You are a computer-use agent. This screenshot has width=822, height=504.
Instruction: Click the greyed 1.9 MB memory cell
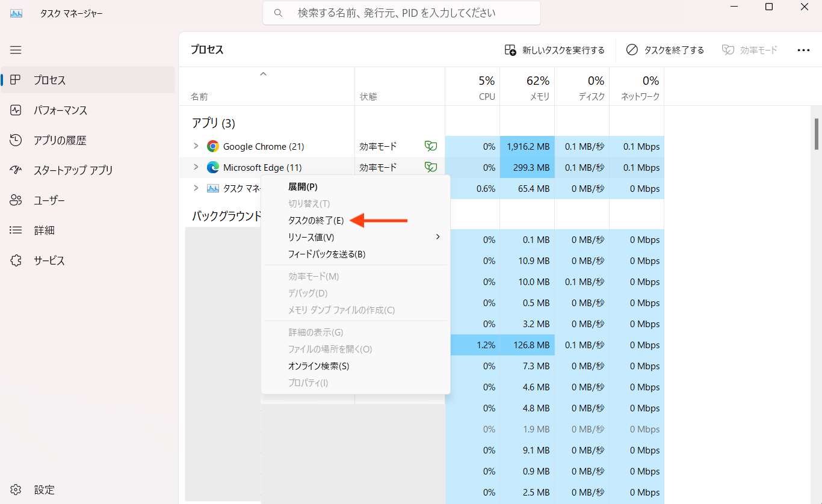[x=527, y=429]
